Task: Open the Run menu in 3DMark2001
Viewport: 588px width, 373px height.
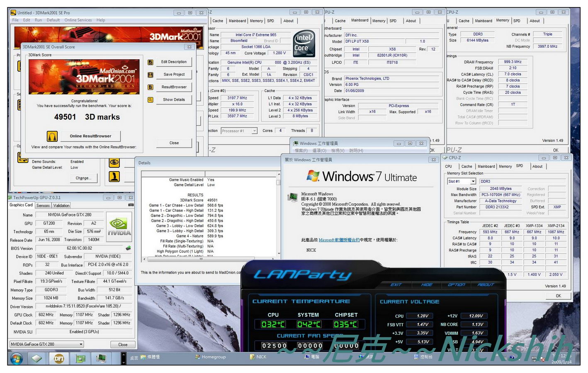Action: [x=39, y=20]
